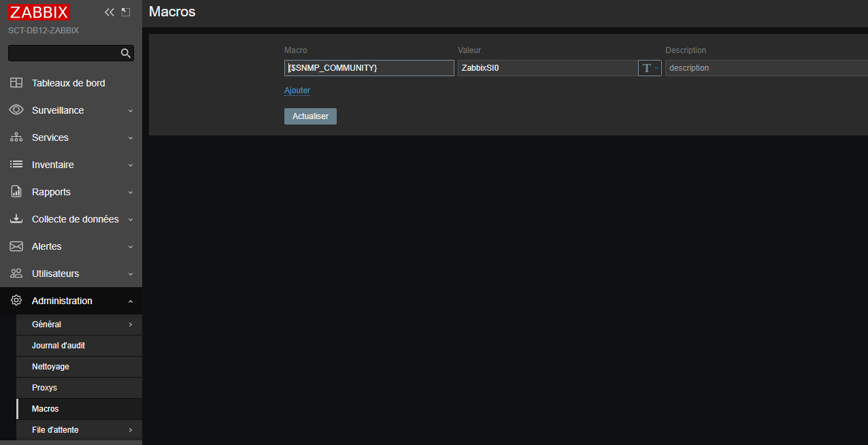Open the Nettoyage submenu item
Screen dimensions: 868x445
pos(50,367)
